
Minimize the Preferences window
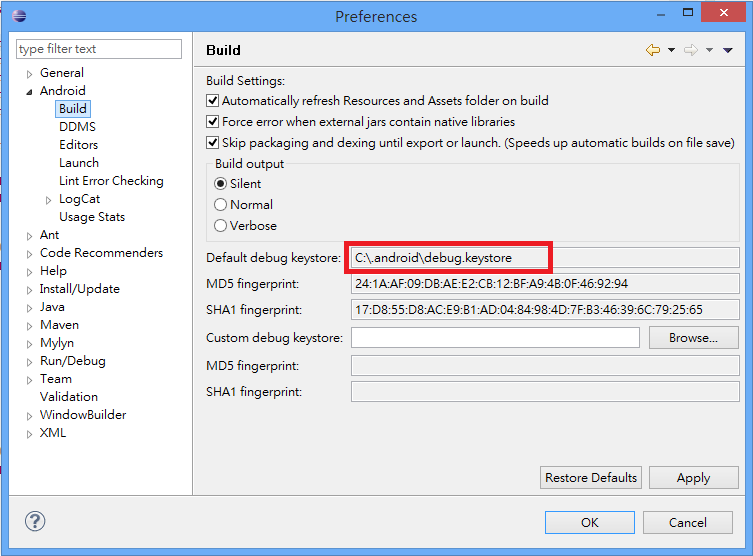click(661, 14)
